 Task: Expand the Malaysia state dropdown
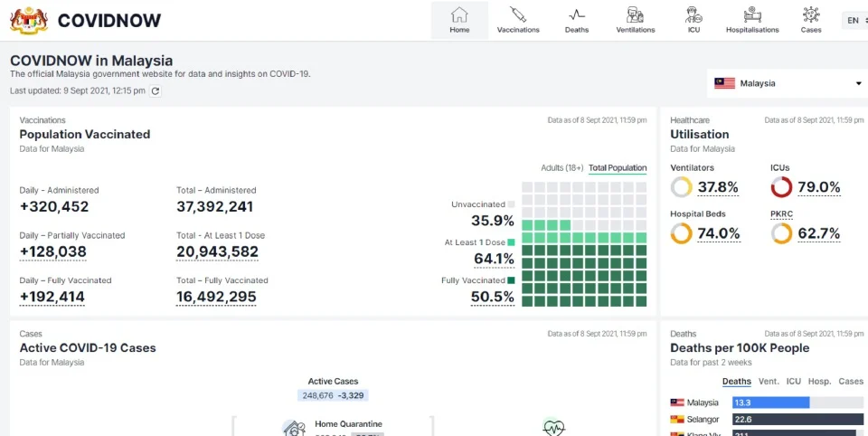pos(788,83)
